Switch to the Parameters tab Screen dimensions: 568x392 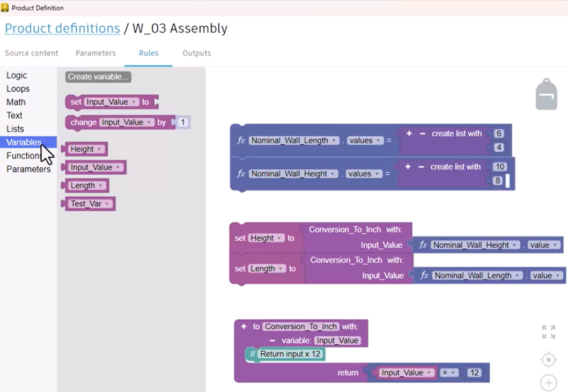point(95,53)
